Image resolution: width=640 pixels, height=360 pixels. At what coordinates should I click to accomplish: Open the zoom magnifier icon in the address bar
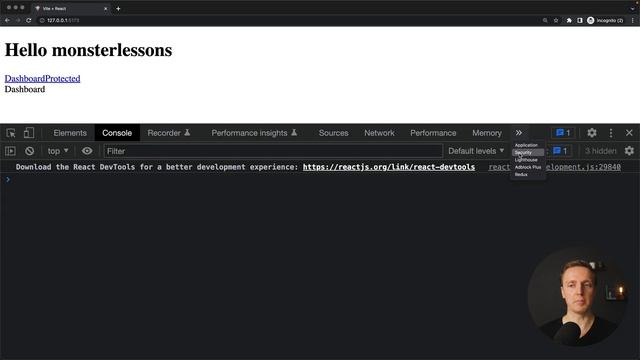(x=545, y=20)
